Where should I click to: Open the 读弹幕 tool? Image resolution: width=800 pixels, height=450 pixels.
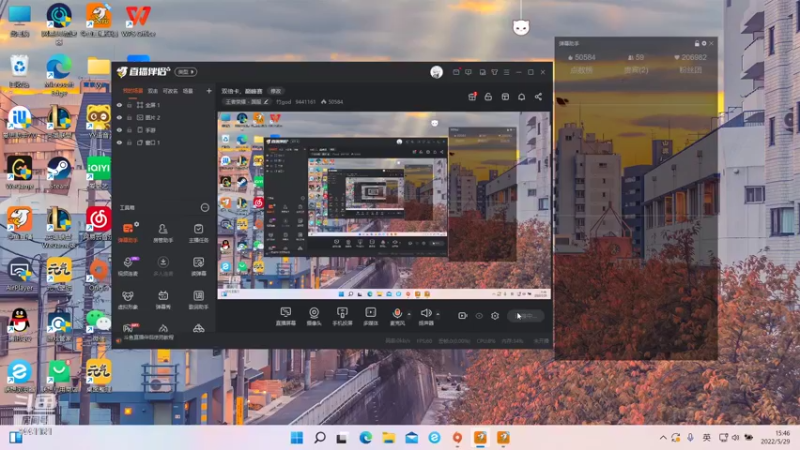click(198, 266)
